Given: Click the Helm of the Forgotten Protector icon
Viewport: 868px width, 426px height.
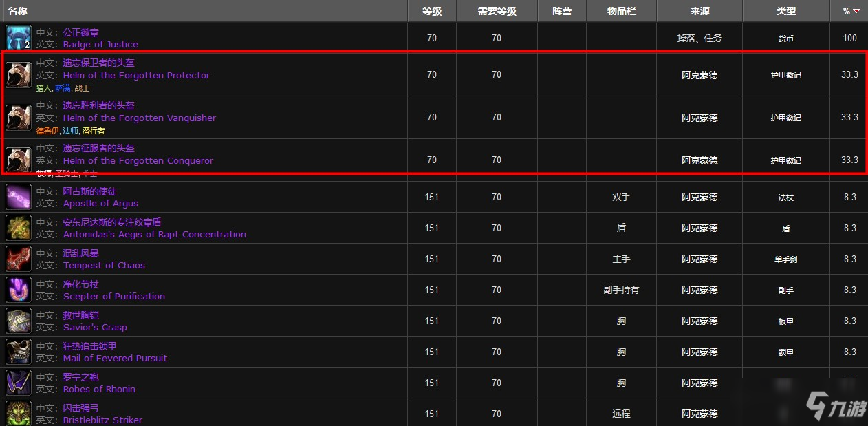Looking at the screenshot, I should (x=19, y=75).
